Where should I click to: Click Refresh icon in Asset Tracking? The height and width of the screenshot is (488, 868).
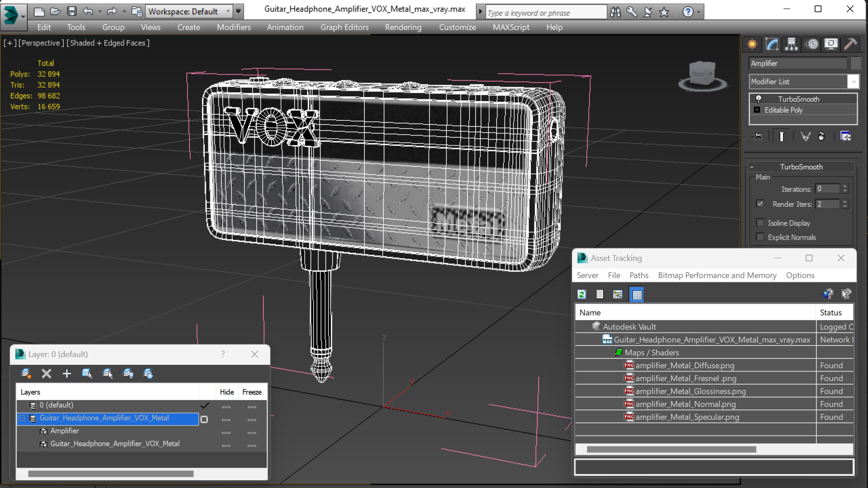582,294
